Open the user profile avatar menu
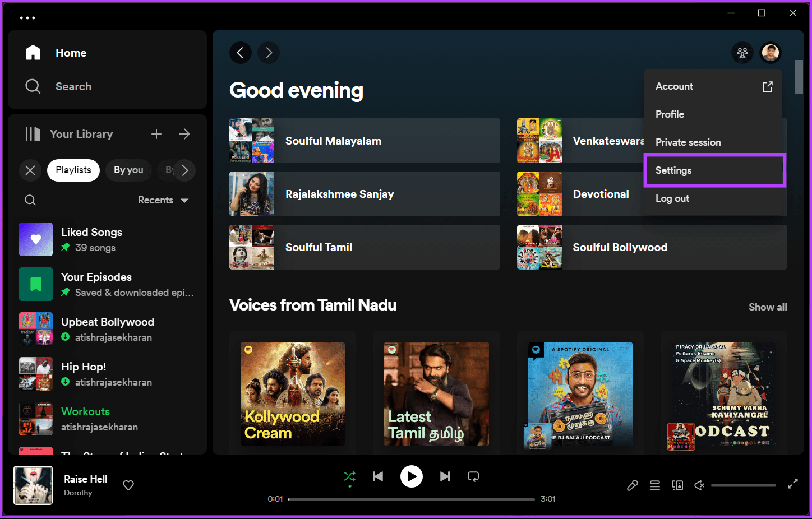 tap(771, 53)
